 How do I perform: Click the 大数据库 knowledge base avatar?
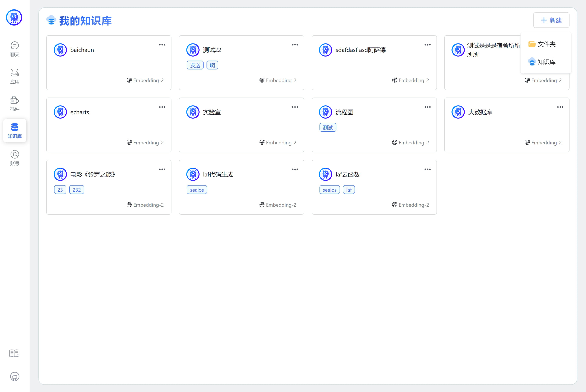click(x=458, y=112)
